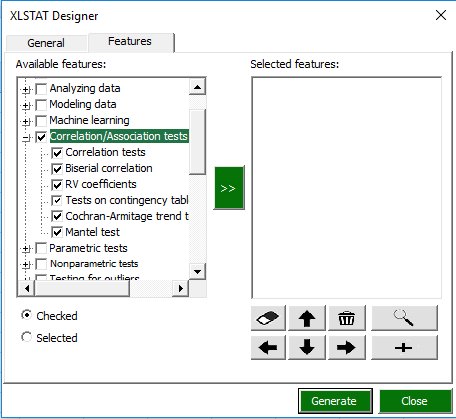Screen dimensions: 456x419
Task: Uncheck Tests on contingency tables checkbox
Action: tap(57, 201)
